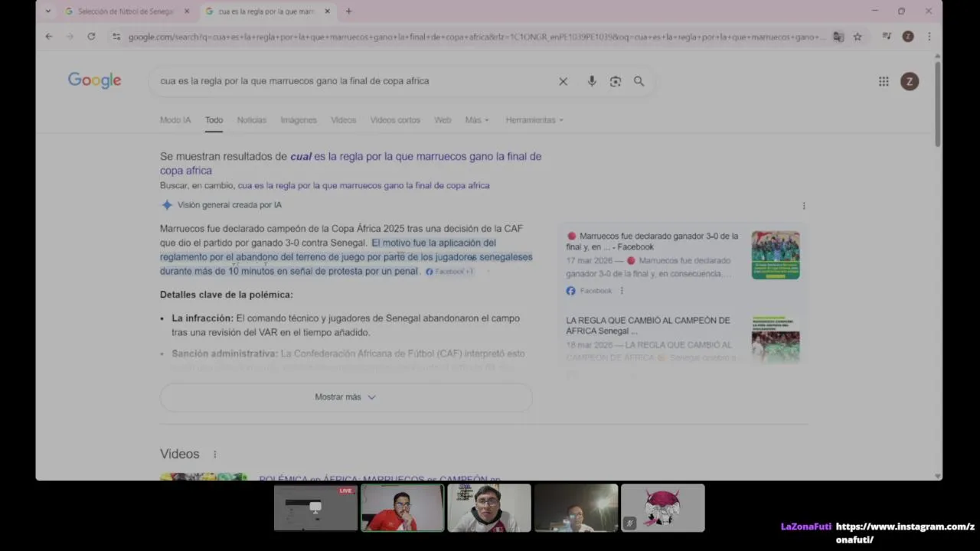Switch to Noticias tab
The image size is (980, 551).
(251, 120)
